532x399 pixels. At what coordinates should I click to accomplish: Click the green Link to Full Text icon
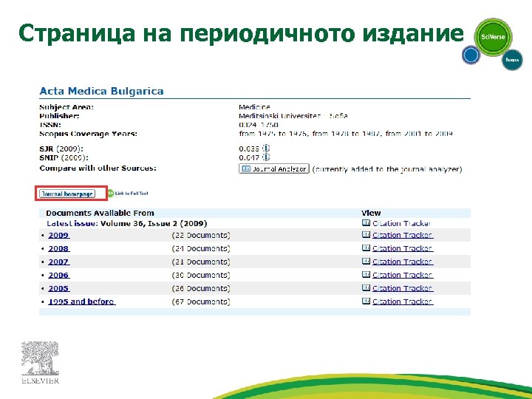tap(111, 194)
